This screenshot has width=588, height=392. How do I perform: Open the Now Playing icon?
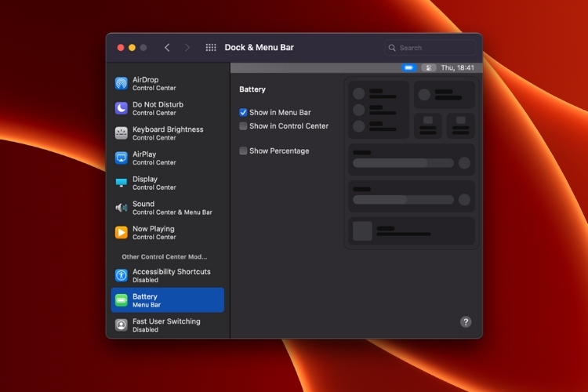tap(122, 233)
